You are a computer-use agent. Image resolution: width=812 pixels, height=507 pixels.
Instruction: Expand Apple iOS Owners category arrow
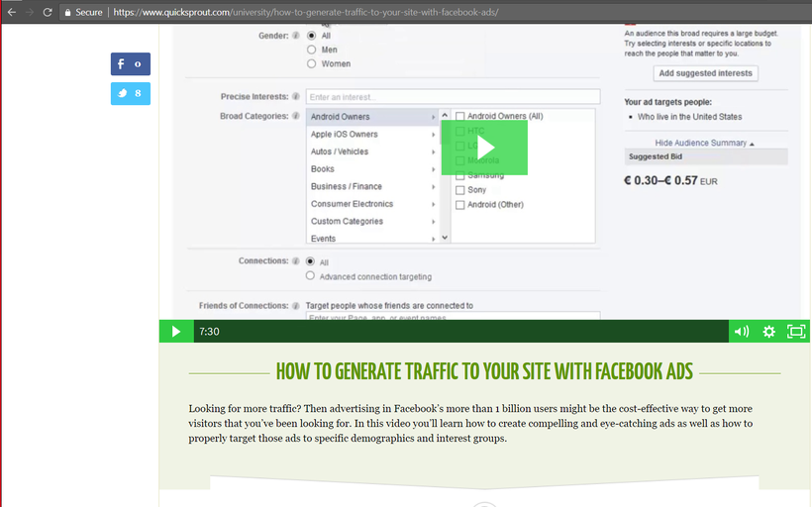tap(434, 135)
